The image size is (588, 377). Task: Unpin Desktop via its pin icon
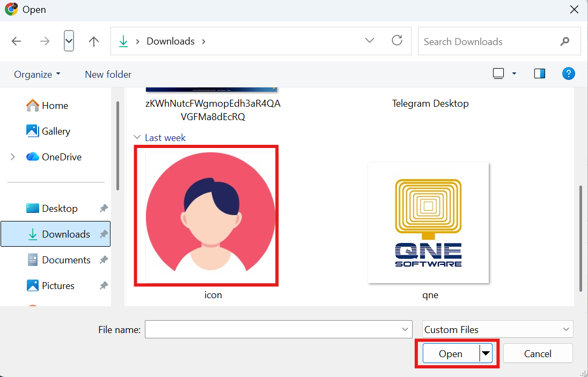click(x=104, y=209)
